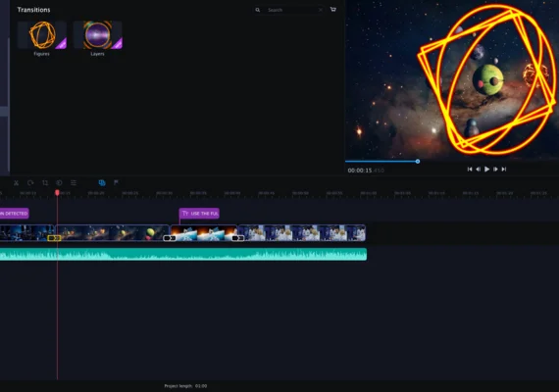559x392 pixels.
Task: Step back one frame
Action: 478,170
